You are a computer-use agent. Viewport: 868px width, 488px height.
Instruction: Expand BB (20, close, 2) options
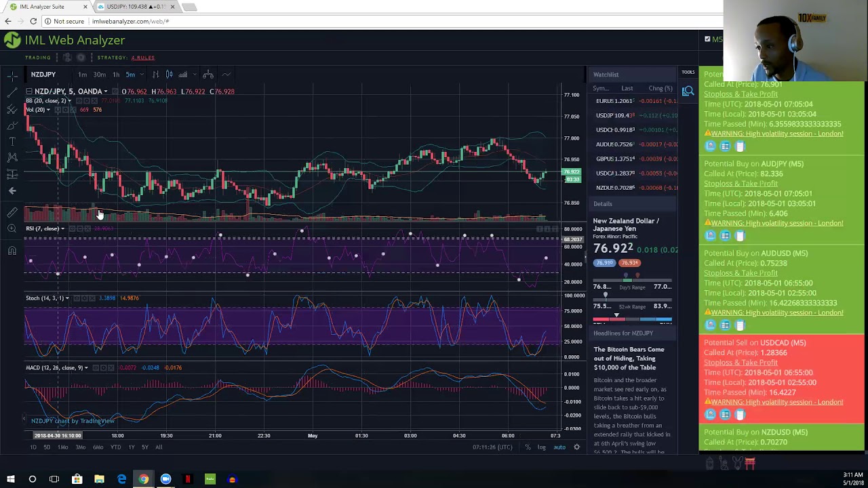(69, 101)
